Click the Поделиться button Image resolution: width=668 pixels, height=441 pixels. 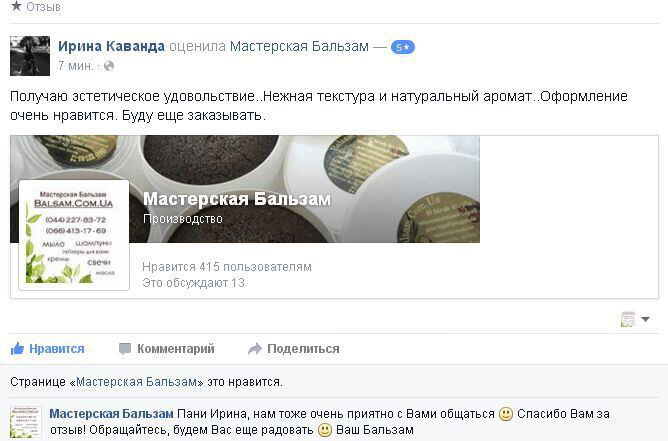(303, 349)
